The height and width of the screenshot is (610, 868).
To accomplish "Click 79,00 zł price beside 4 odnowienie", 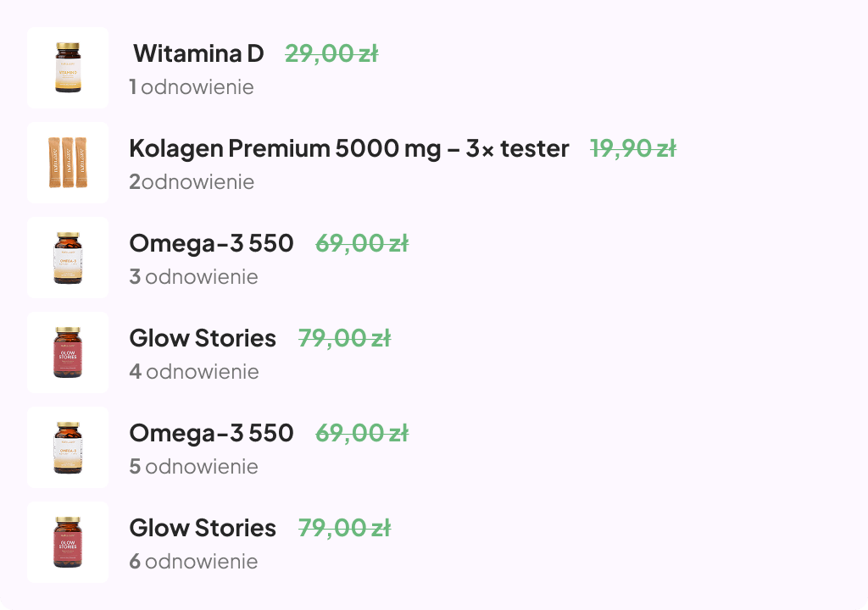I will click(x=344, y=339).
